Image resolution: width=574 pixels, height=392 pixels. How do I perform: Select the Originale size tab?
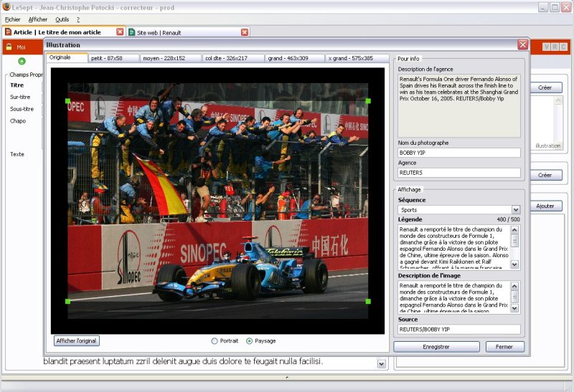point(67,57)
